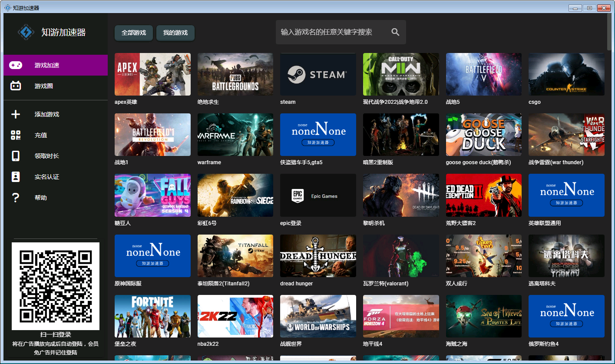
Task: Click the 知游加速器 lightning logo icon
Action: click(x=26, y=32)
